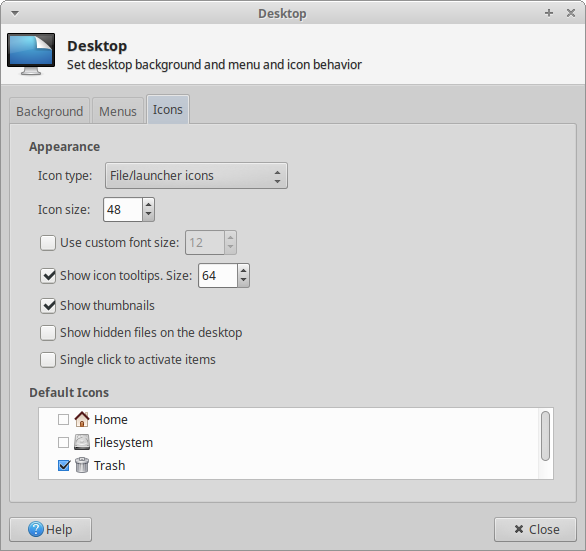Click up arrow of custom font size spinner

coord(230,237)
